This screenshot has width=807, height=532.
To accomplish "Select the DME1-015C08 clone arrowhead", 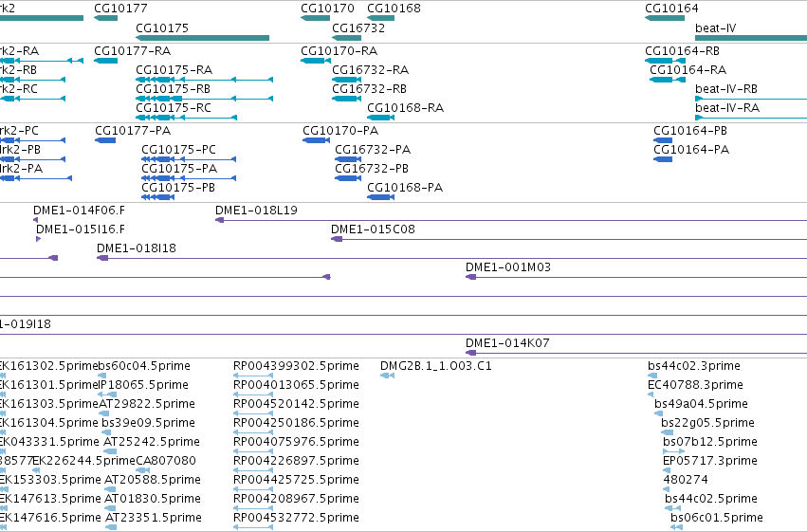I will [337, 239].
